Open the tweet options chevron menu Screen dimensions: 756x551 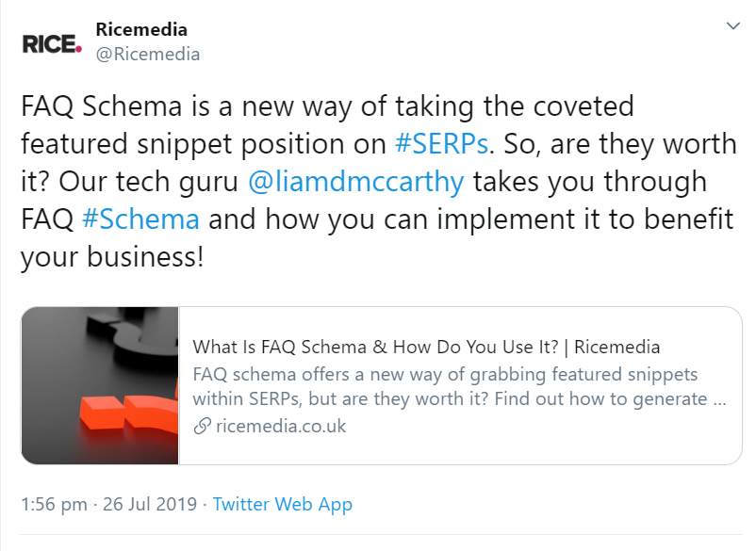point(732,26)
